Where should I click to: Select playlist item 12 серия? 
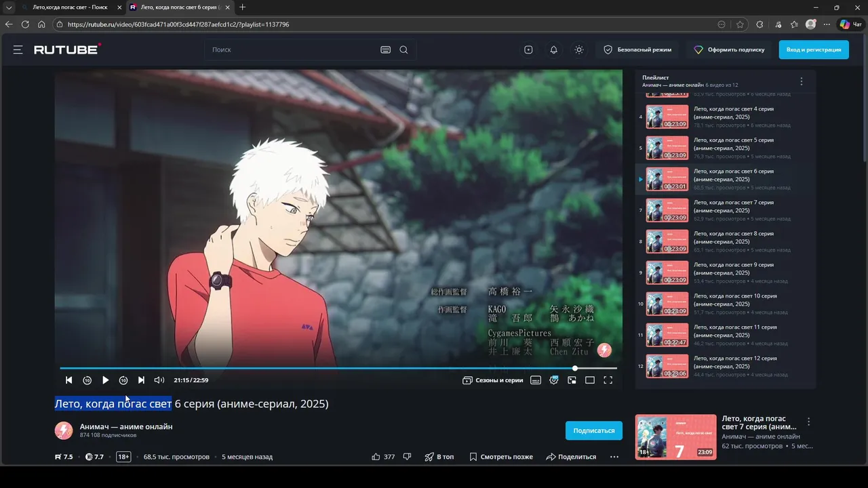click(724, 366)
